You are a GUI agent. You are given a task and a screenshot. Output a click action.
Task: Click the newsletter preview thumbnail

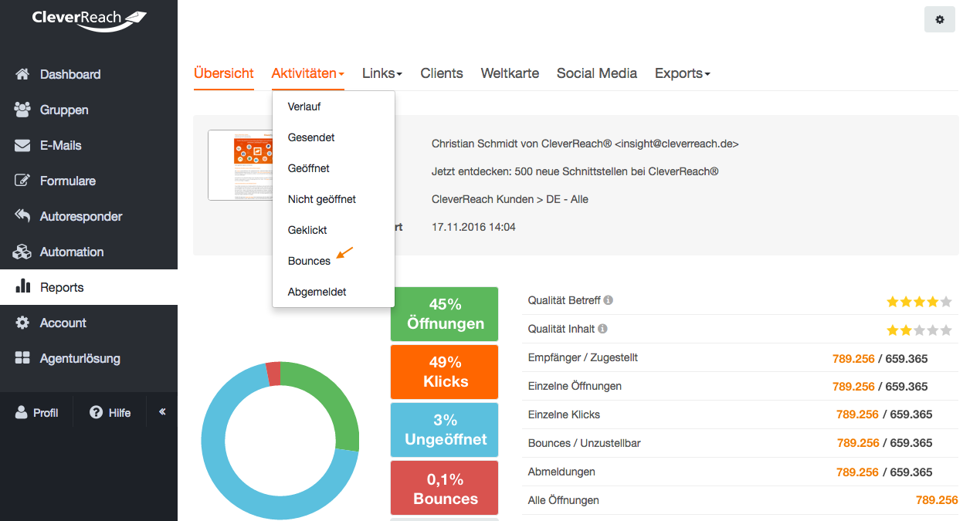tap(240, 165)
